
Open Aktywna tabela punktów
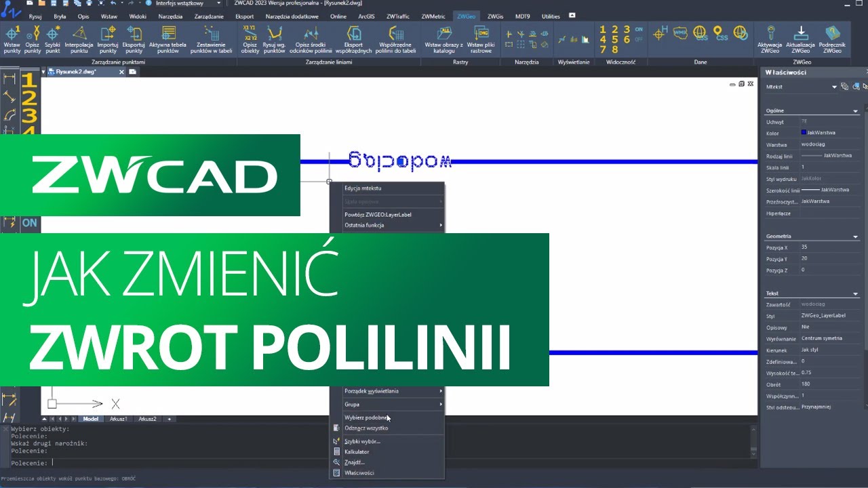click(x=168, y=39)
